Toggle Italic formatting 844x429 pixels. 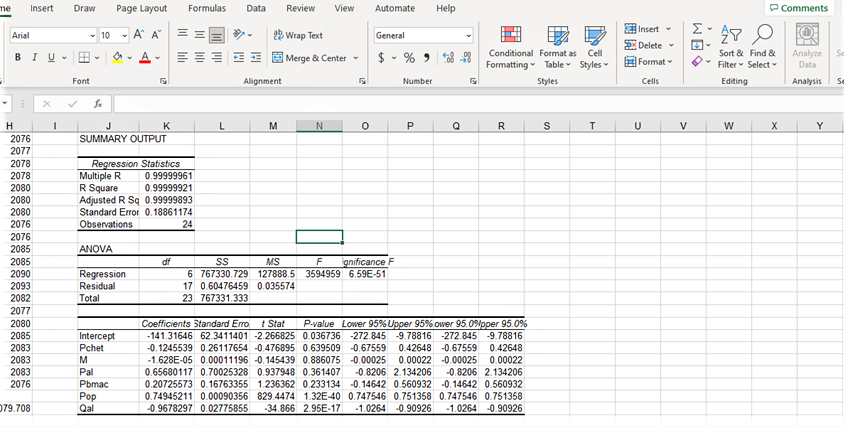pos(33,57)
